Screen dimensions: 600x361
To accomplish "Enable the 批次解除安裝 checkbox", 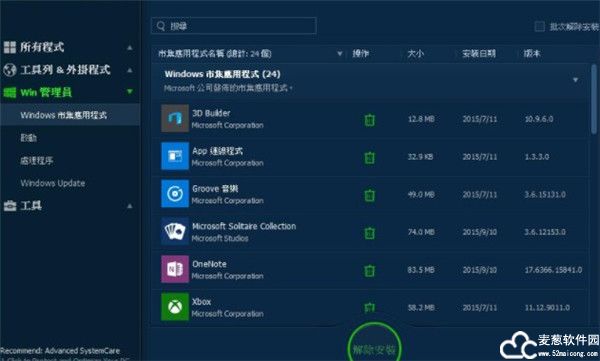I will pyautogui.click(x=540, y=26).
